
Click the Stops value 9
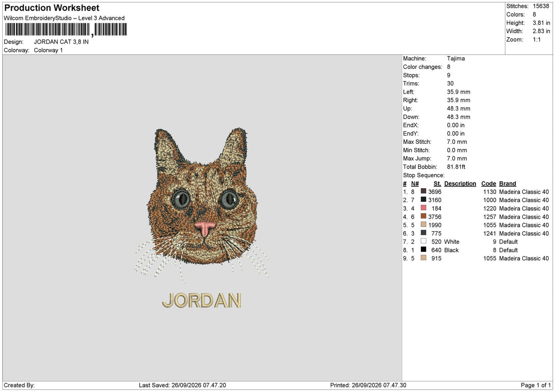[x=449, y=75]
